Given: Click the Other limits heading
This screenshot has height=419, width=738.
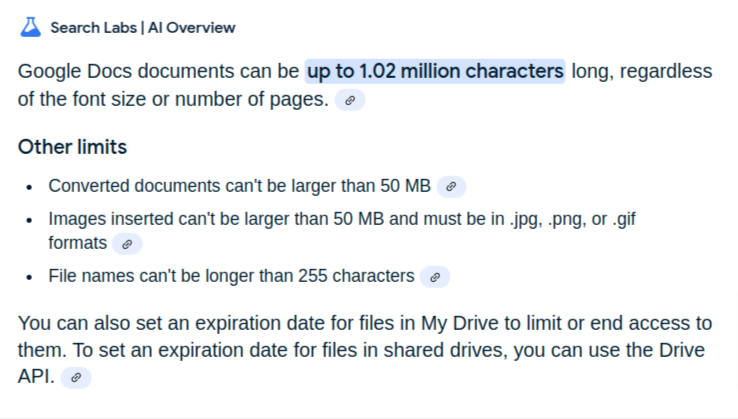Looking at the screenshot, I should tap(72, 147).
